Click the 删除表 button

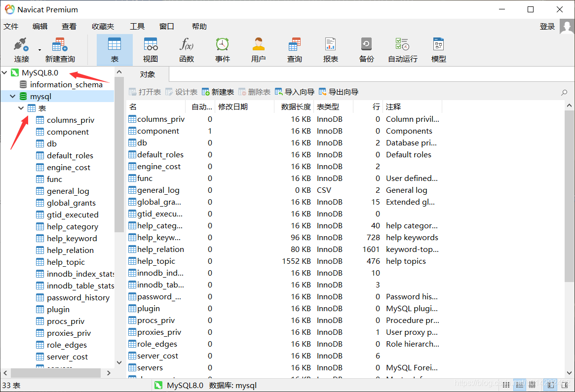click(x=254, y=92)
